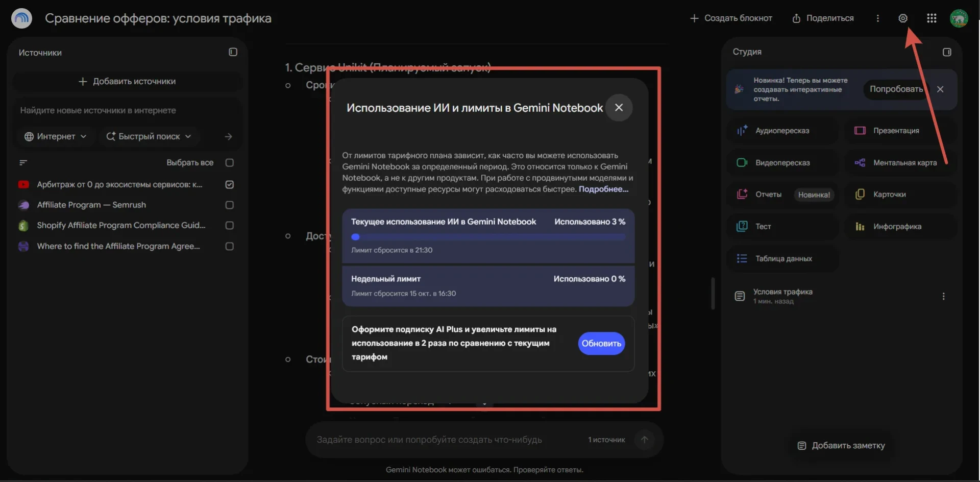
Task: Click Поделиться share button
Action: [823, 18]
